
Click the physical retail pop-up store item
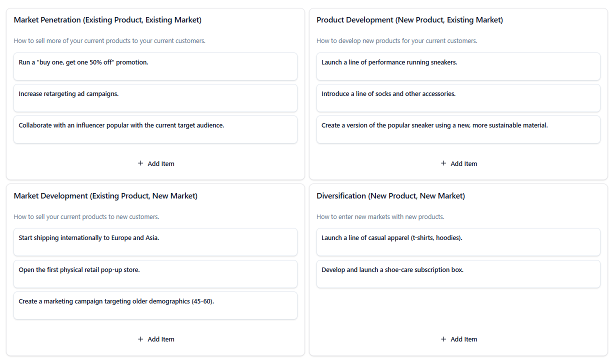(x=155, y=274)
